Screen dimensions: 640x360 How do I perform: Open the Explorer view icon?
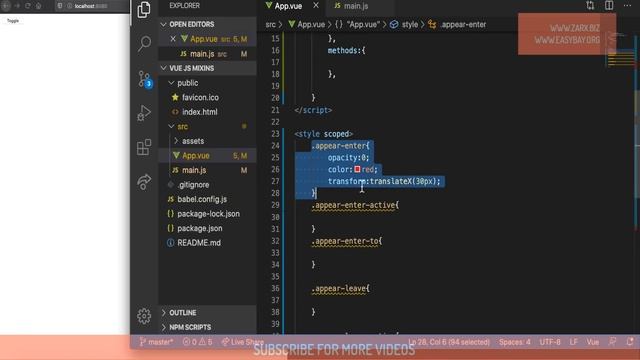tap(144, 9)
